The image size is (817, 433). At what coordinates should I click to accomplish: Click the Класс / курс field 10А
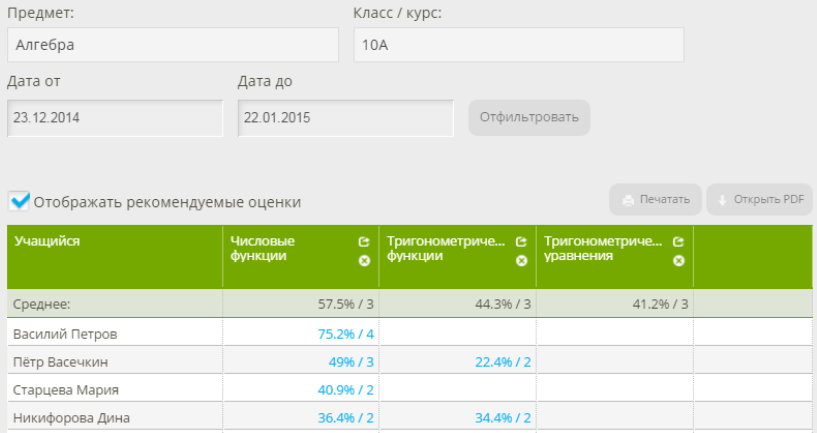[518, 45]
